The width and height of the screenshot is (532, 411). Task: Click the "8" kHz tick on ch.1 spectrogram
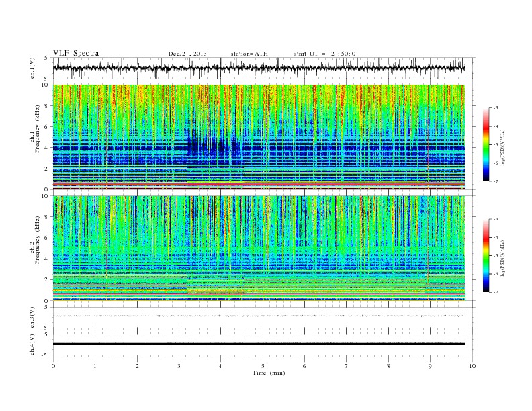tap(47, 106)
